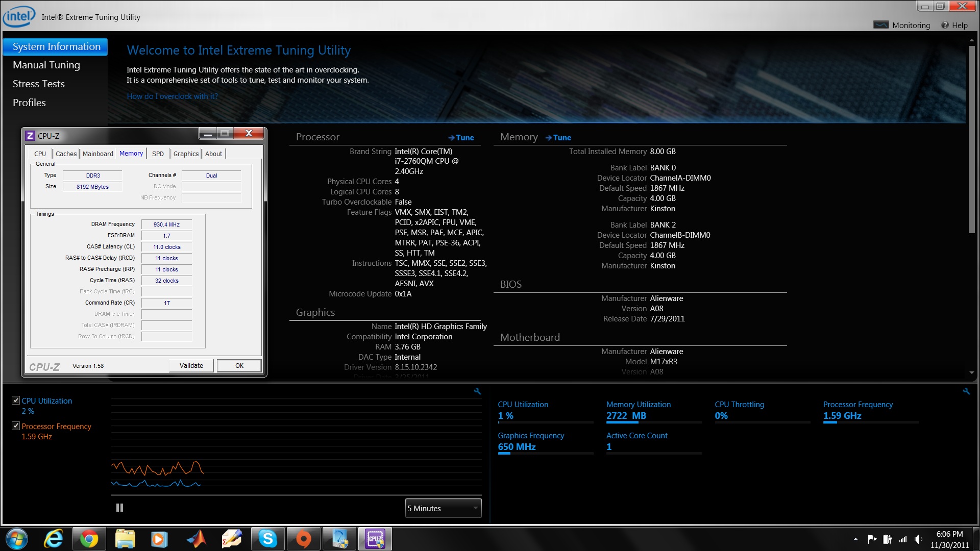Open the Math Input Panel taskbar icon
980x551 pixels.
231,539
